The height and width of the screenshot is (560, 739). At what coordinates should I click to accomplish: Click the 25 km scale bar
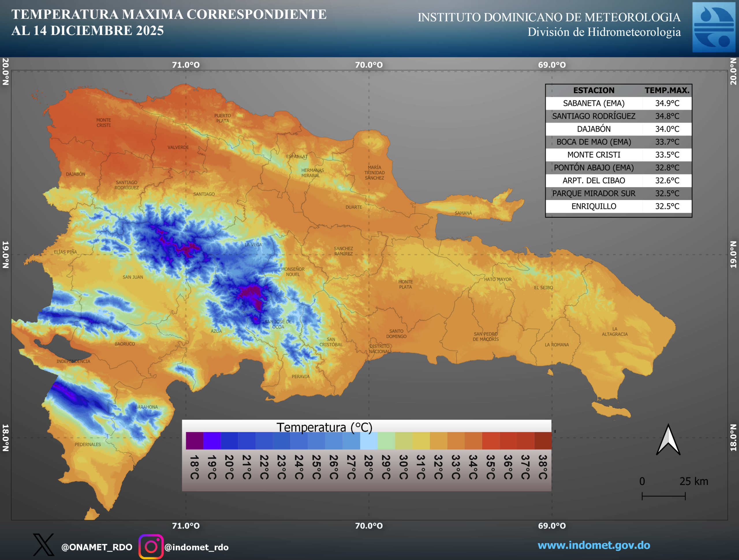click(663, 496)
